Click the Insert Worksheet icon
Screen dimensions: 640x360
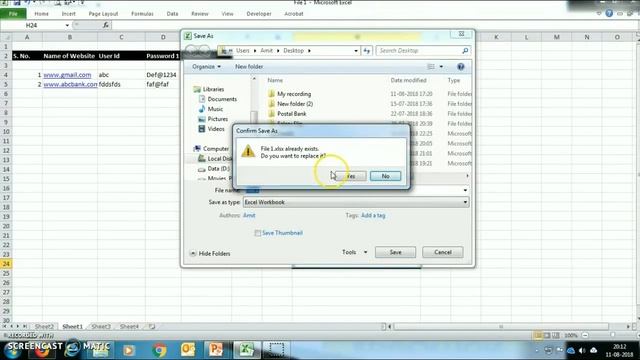click(x=152, y=327)
